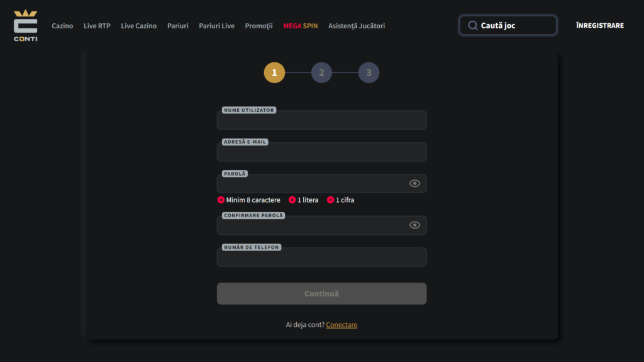The image size is (644, 362).
Task: Click step 3 circle indicator
Action: tap(369, 72)
